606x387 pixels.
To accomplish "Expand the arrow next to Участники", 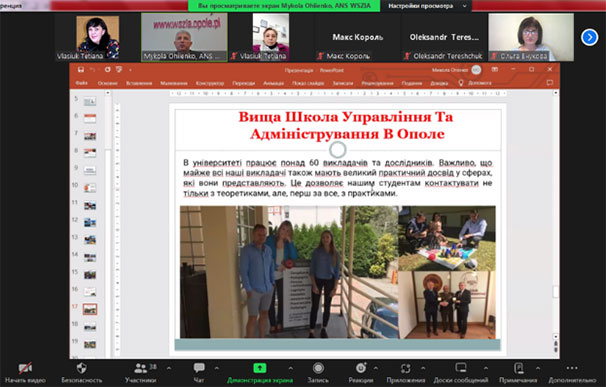I will click(169, 368).
